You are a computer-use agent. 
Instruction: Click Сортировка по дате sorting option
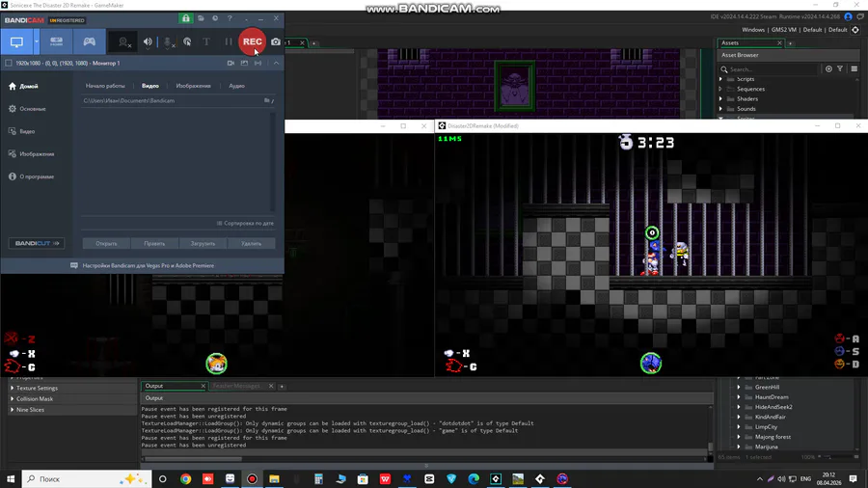245,223
